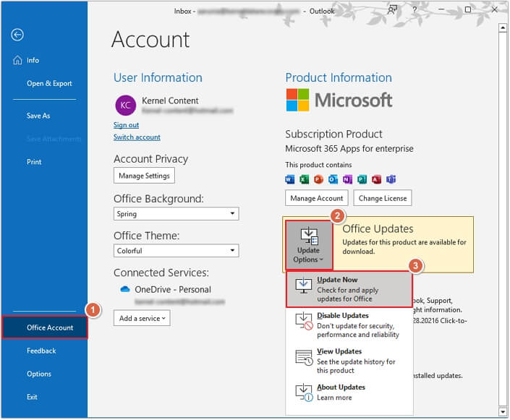Click the 'Product Information' heading

(339, 77)
